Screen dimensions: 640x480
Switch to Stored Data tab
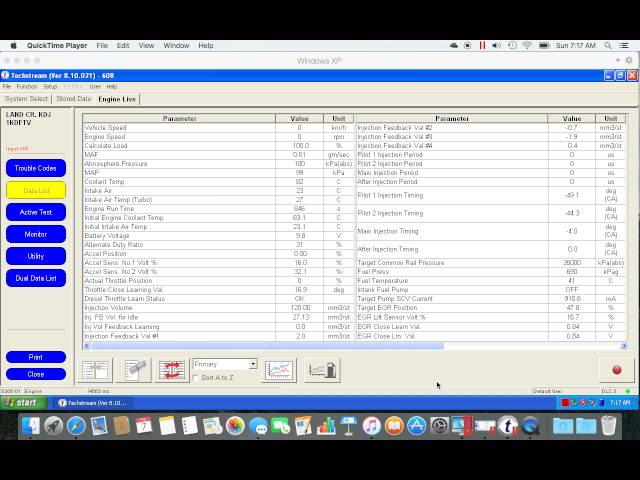coord(74,99)
